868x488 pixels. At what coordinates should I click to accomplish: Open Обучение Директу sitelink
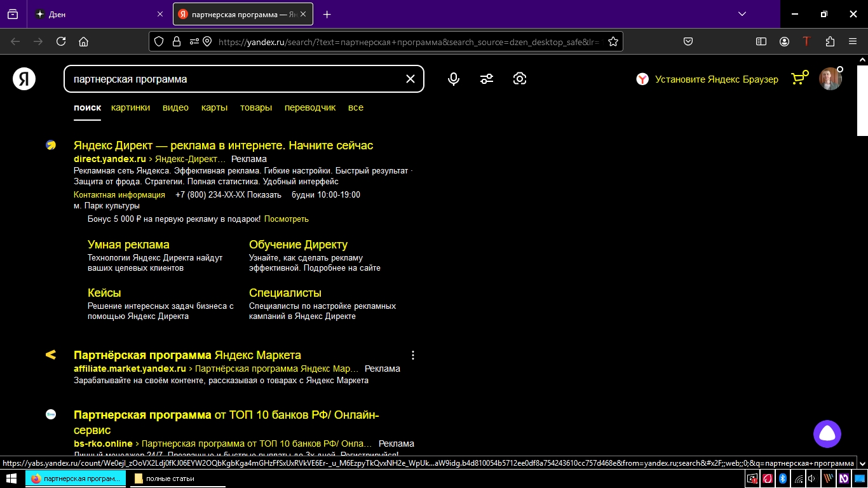coord(298,245)
